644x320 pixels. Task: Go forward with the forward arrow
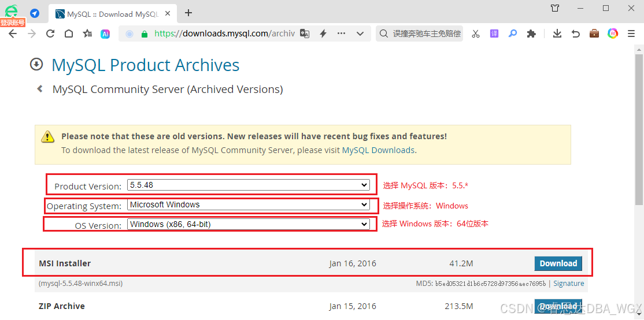click(x=32, y=34)
